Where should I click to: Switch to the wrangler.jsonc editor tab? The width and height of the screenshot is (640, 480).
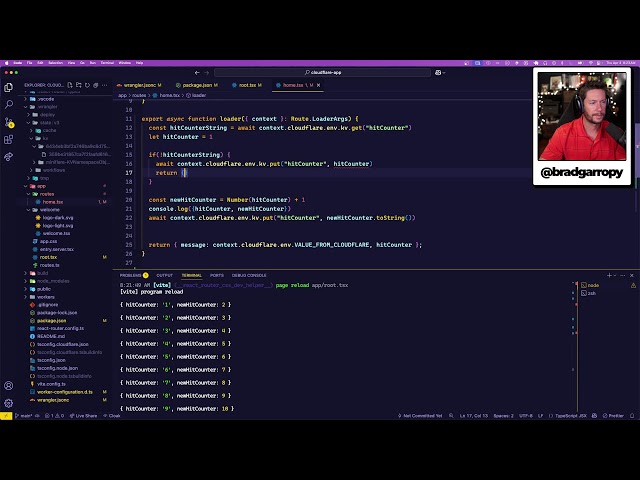(x=139, y=85)
